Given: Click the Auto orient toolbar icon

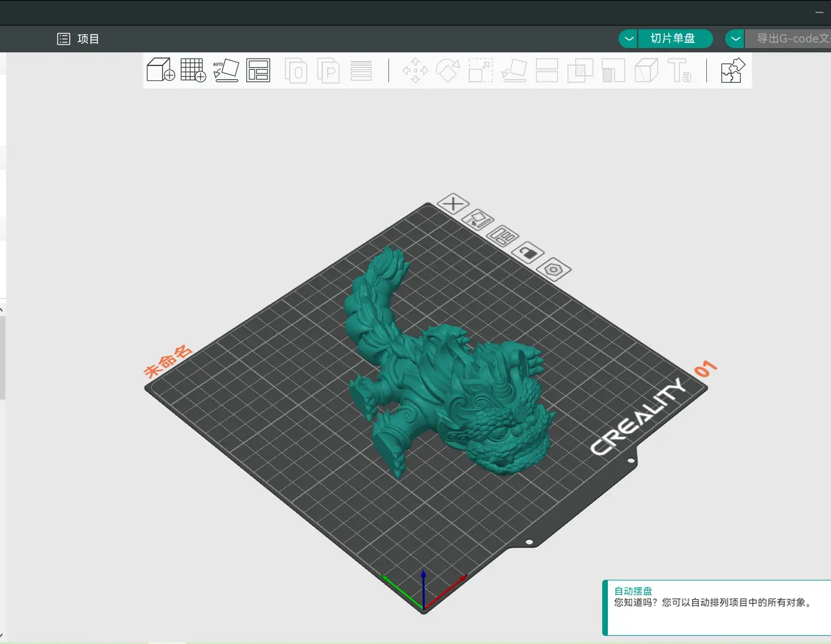Looking at the screenshot, I should coord(226,70).
